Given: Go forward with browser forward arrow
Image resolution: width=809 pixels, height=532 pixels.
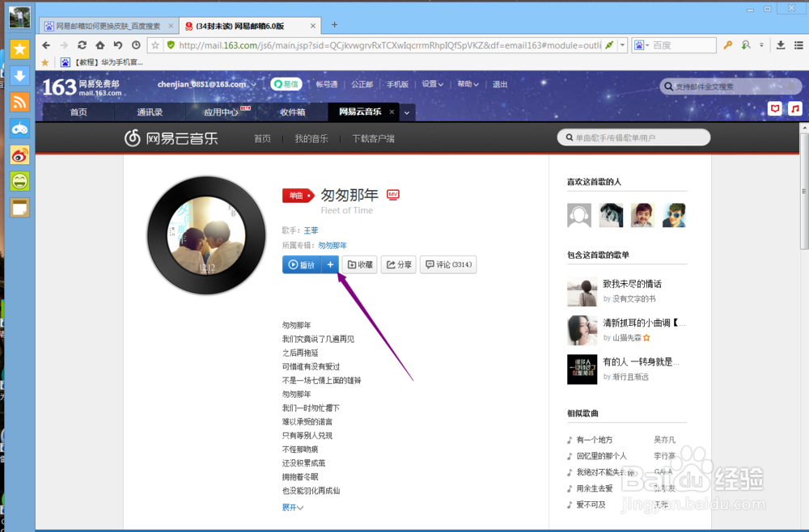Looking at the screenshot, I should click(x=64, y=45).
